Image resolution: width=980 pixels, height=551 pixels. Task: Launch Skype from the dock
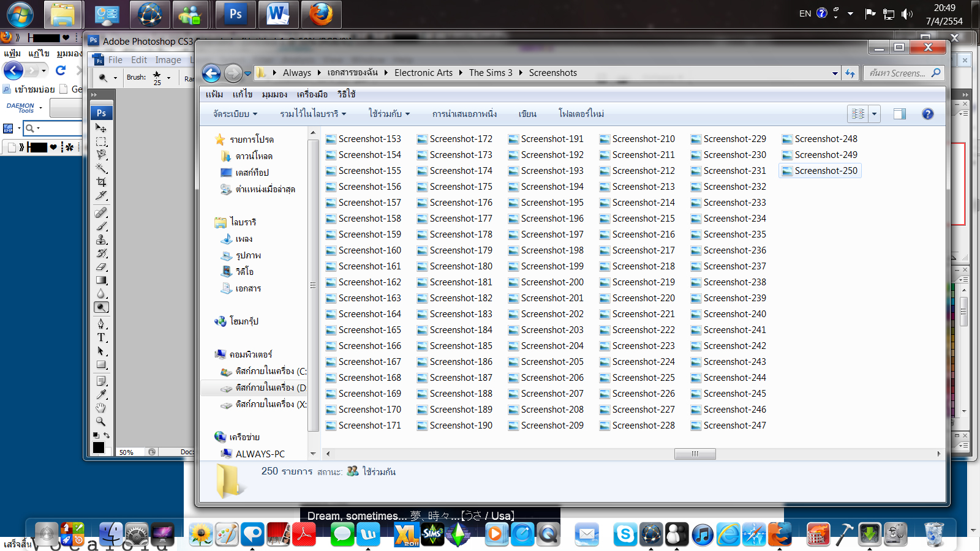pos(625,534)
